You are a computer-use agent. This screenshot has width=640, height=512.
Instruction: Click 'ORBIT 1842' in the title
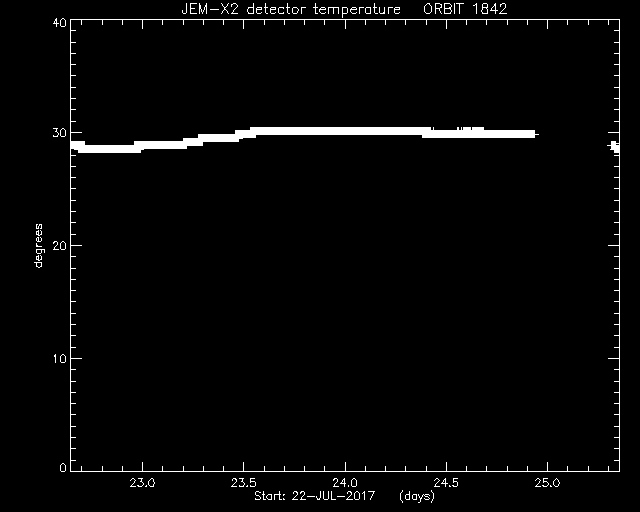click(465, 9)
